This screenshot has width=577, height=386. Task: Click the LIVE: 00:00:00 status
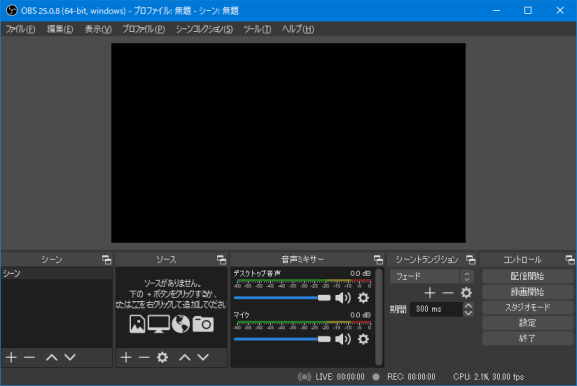[340, 377]
